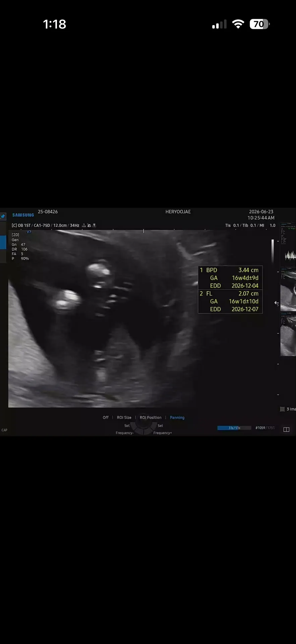Open the second ultrasound thumbnail
Screen dimensions: 296x644
pos(288,290)
